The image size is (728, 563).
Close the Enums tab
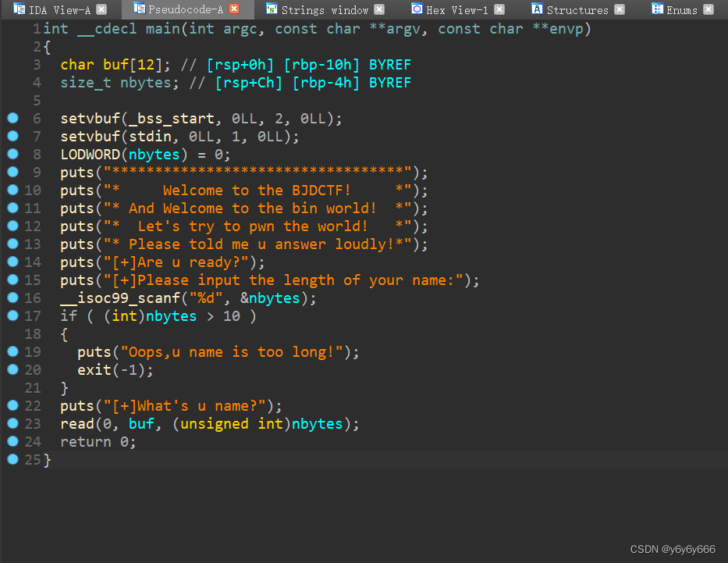[707, 9]
